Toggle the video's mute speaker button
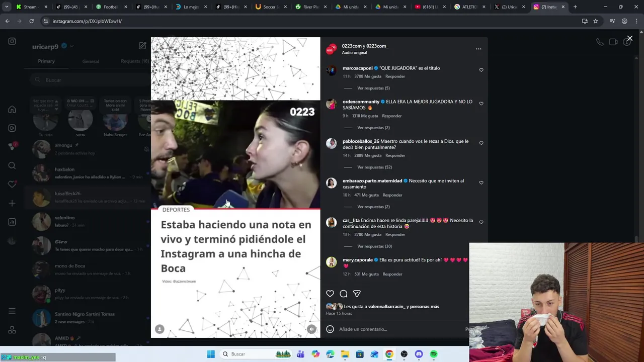 [311, 329]
